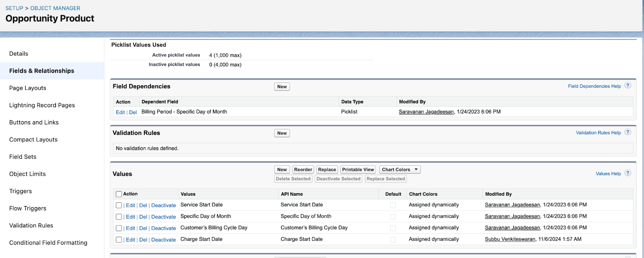
Task: Edit the Service Start Date value
Action: tap(130, 205)
